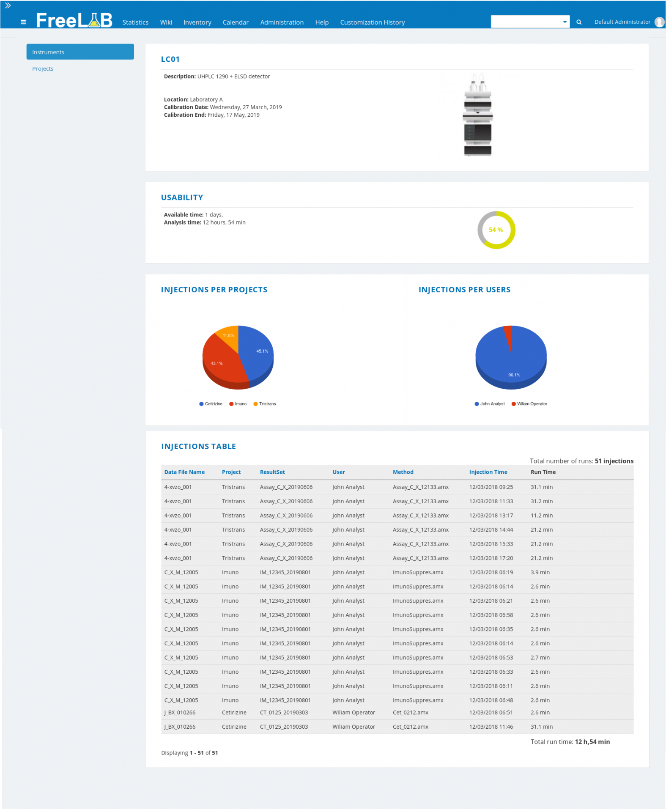Open the top search dropdown arrow
The width and height of the screenshot is (666, 812).
coord(565,22)
